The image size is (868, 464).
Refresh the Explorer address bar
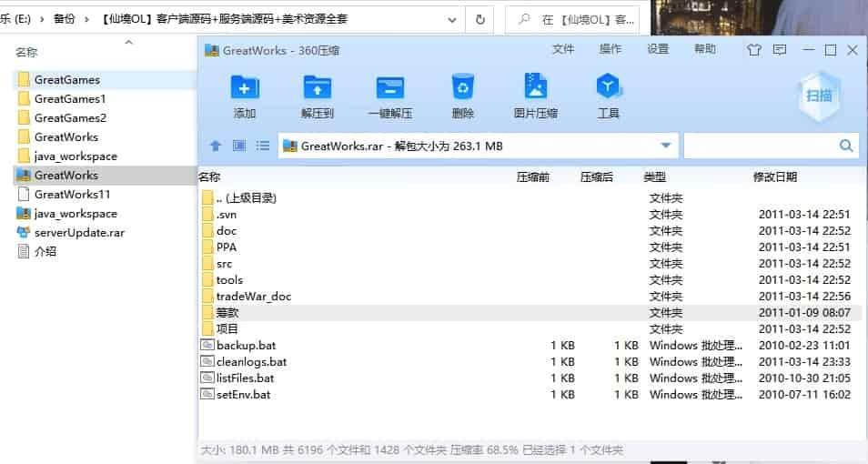click(479, 19)
